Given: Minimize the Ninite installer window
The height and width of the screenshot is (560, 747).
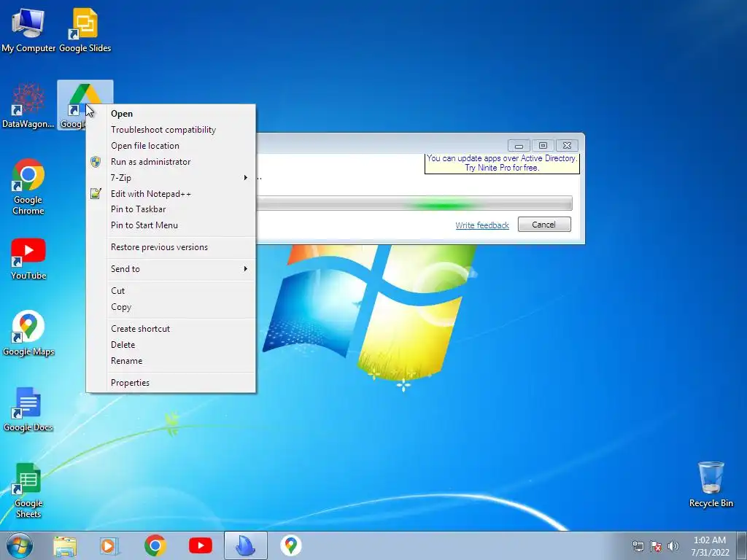Looking at the screenshot, I should click(519, 145).
